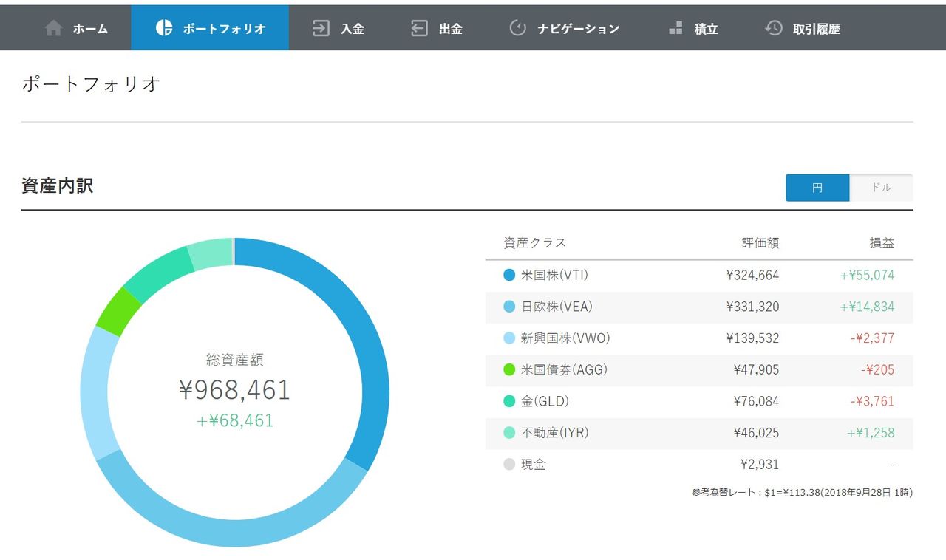Click the -¥205 loss value
Viewport: 946px width, 560px height.
pyautogui.click(x=878, y=369)
